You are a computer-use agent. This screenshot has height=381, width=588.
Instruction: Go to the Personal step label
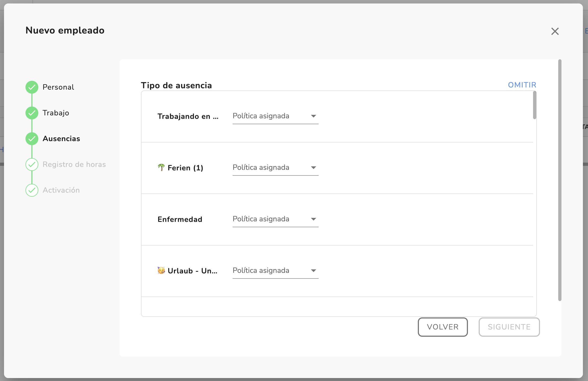58,87
